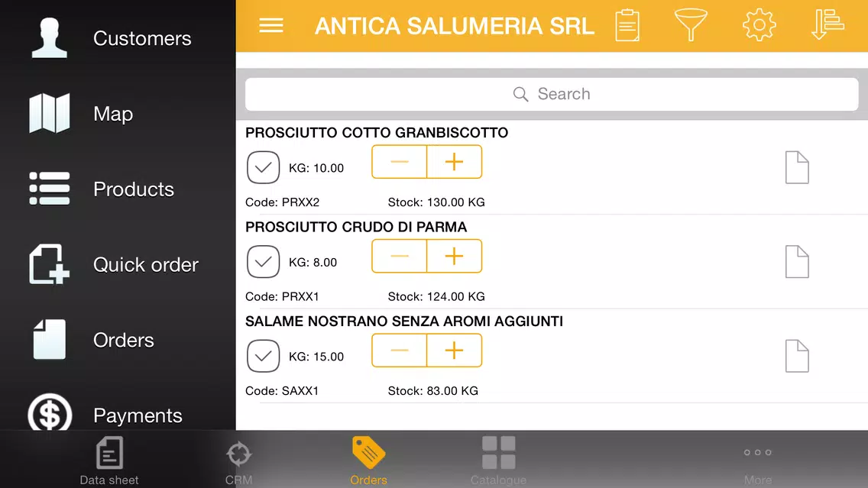Switch to the Catalogue tab
Image resolution: width=868 pixels, height=488 pixels.
pyautogui.click(x=498, y=461)
